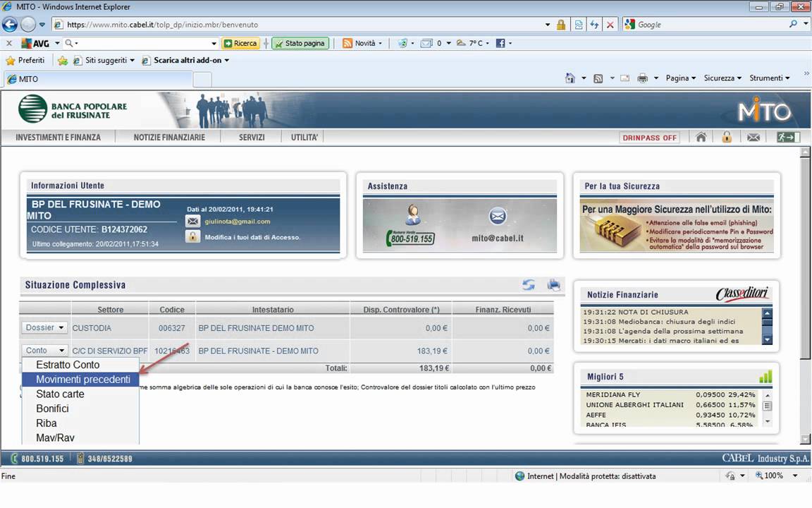This screenshot has height=508, width=812.
Task: Click the Assistenza phone operator icon
Action: click(413, 214)
